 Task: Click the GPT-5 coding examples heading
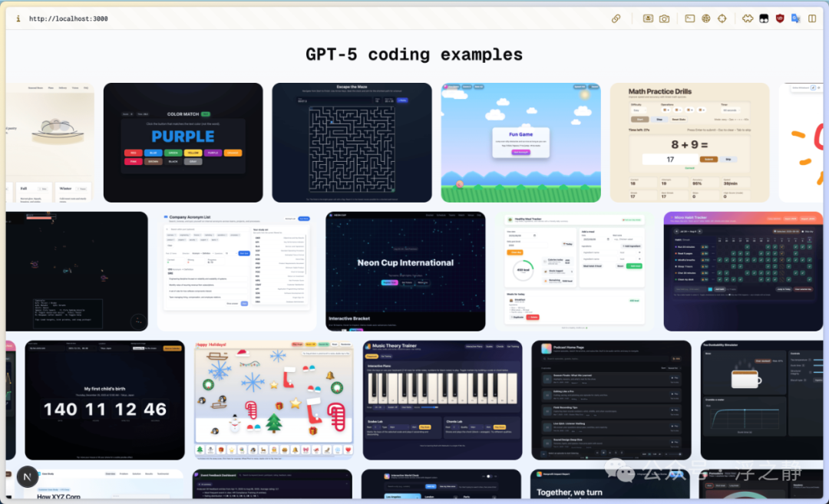click(414, 54)
